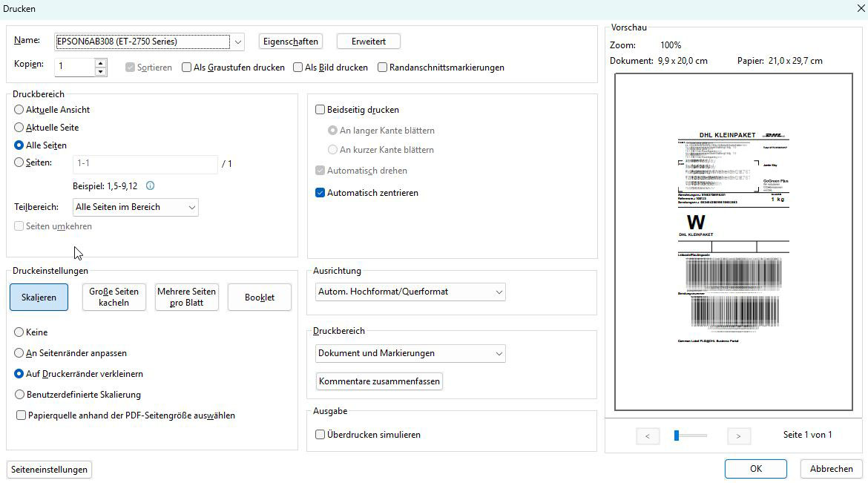The height and width of the screenshot is (483, 868).
Task: Go to previous preview page arrow
Action: (x=648, y=436)
